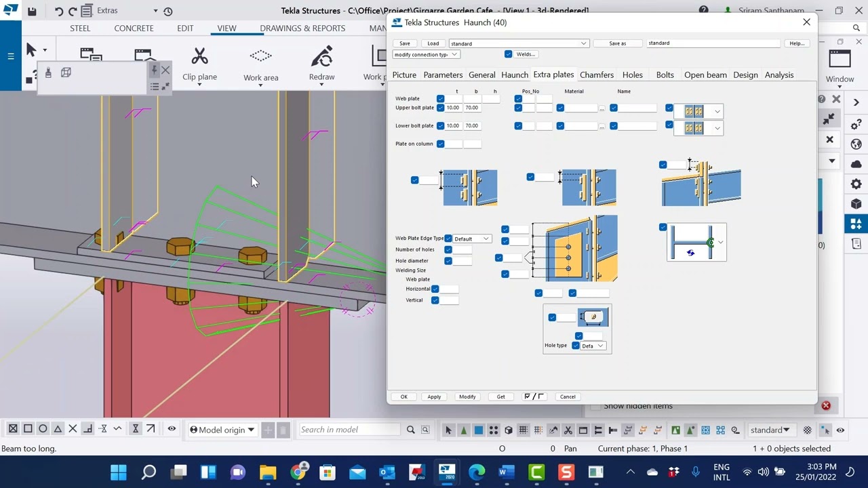Click the search magnifier next to Search in model
The image size is (868, 488).
[x=410, y=430]
